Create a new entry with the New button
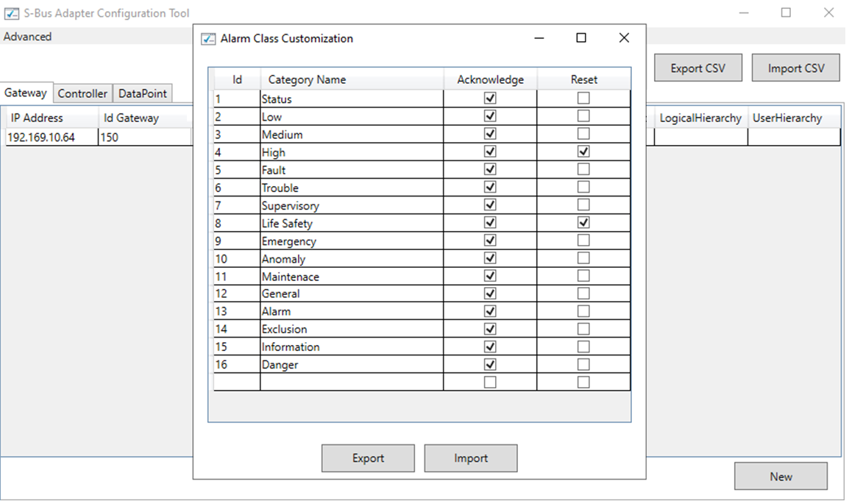The height and width of the screenshot is (504, 849). tap(781, 476)
